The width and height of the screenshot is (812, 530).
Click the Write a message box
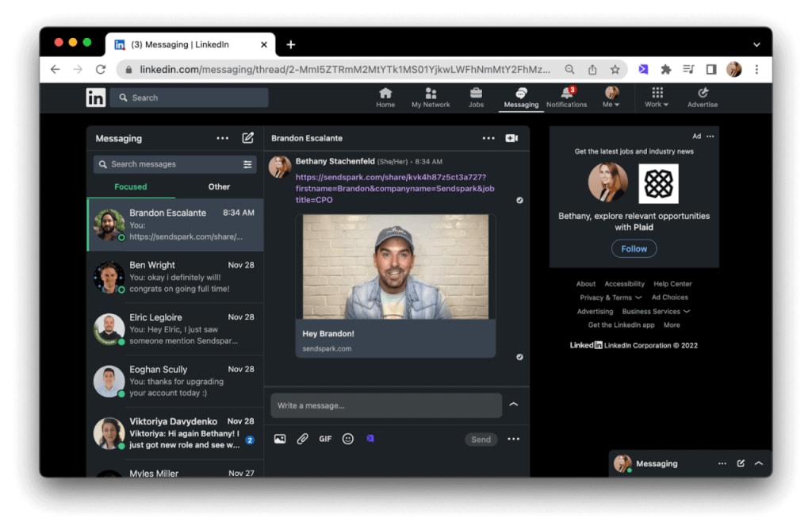click(386, 405)
